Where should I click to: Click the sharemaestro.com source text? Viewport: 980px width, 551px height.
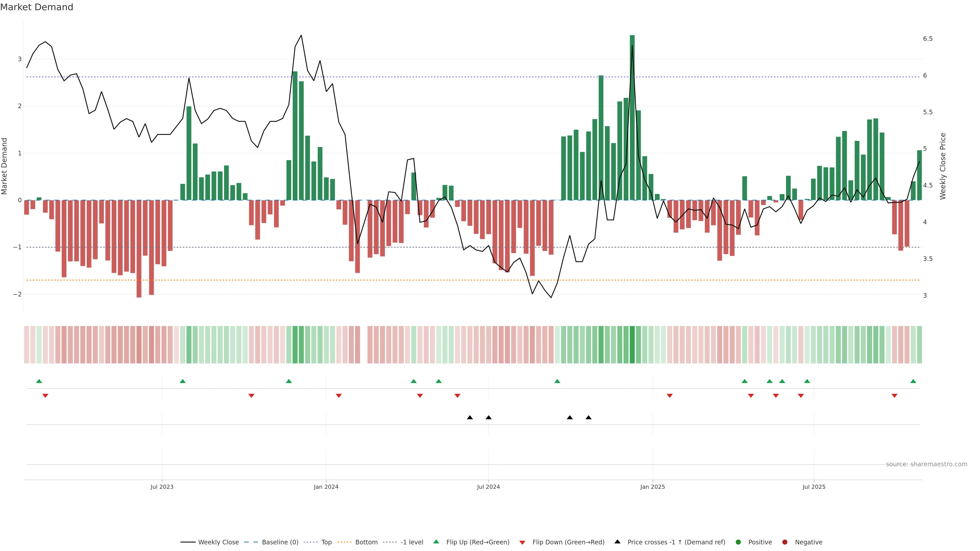[x=926, y=464]
